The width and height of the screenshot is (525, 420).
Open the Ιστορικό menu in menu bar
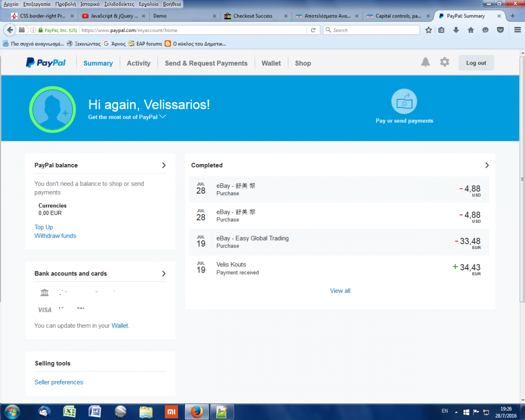click(x=90, y=4)
